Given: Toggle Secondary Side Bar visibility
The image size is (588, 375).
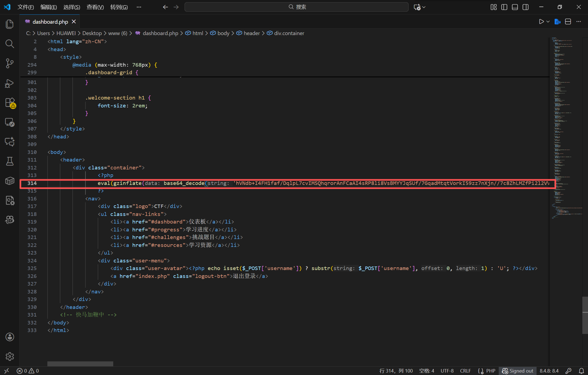Looking at the screenshot, I should coord(525,7).
